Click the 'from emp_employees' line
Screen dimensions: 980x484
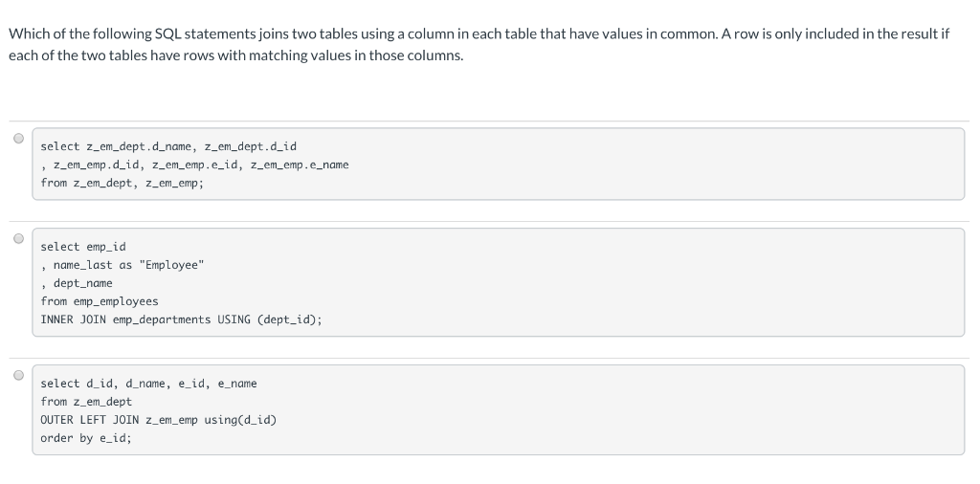coord(100,301)
